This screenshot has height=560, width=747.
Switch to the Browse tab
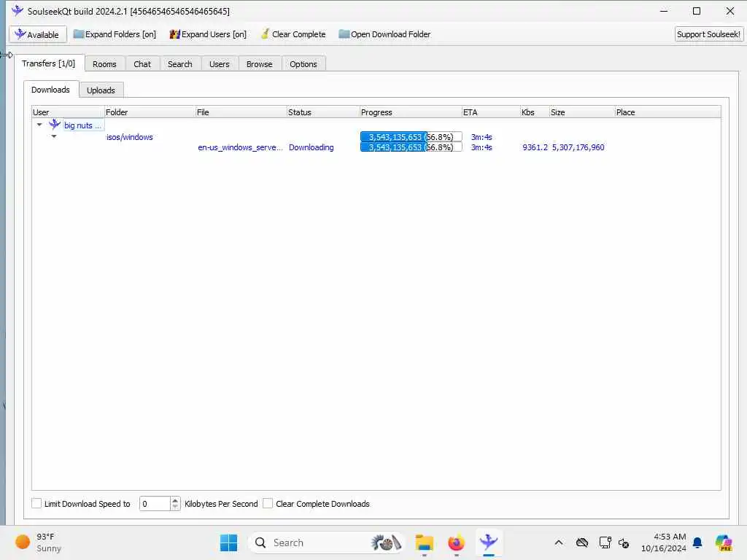(x=259, y=64)
